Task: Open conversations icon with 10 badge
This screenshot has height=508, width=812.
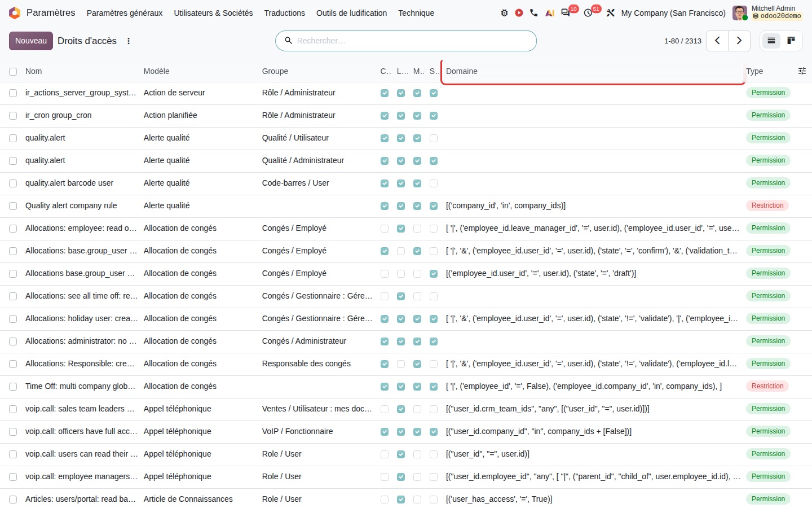Action: 566,13
